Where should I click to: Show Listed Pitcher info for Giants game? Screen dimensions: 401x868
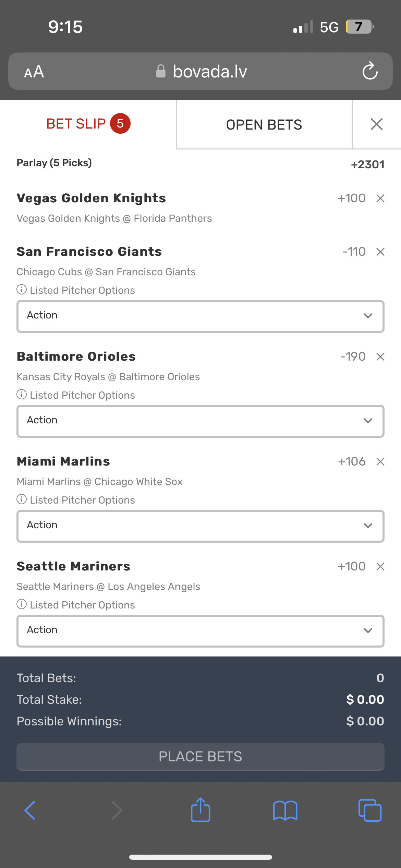pos(22,290)
